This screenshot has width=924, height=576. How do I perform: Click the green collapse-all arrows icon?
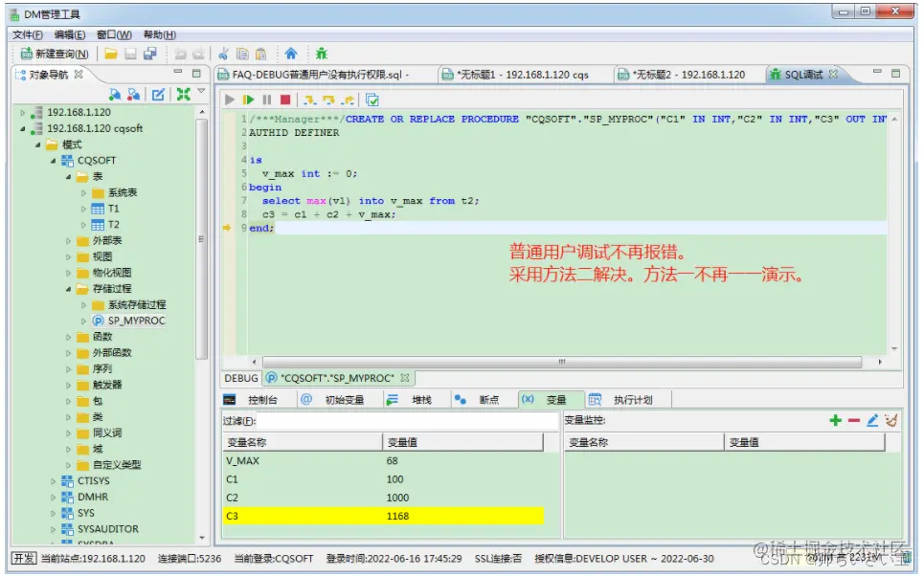tap(184, 94)
